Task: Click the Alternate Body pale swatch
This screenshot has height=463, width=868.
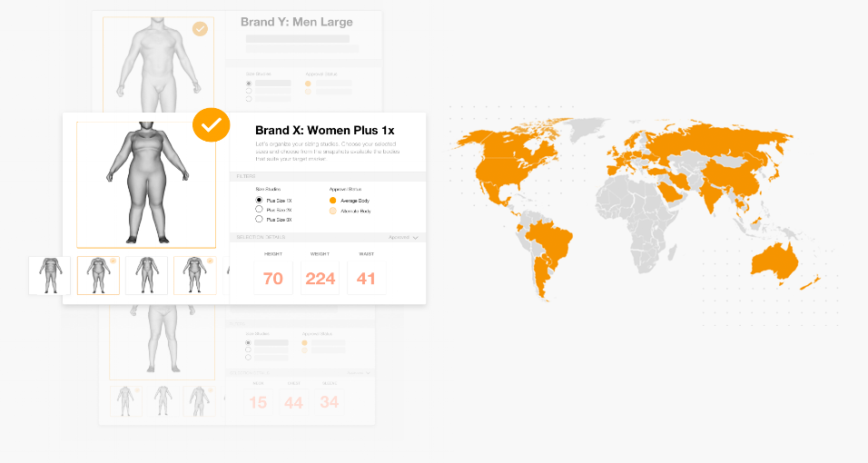Action: click(332, 211)
